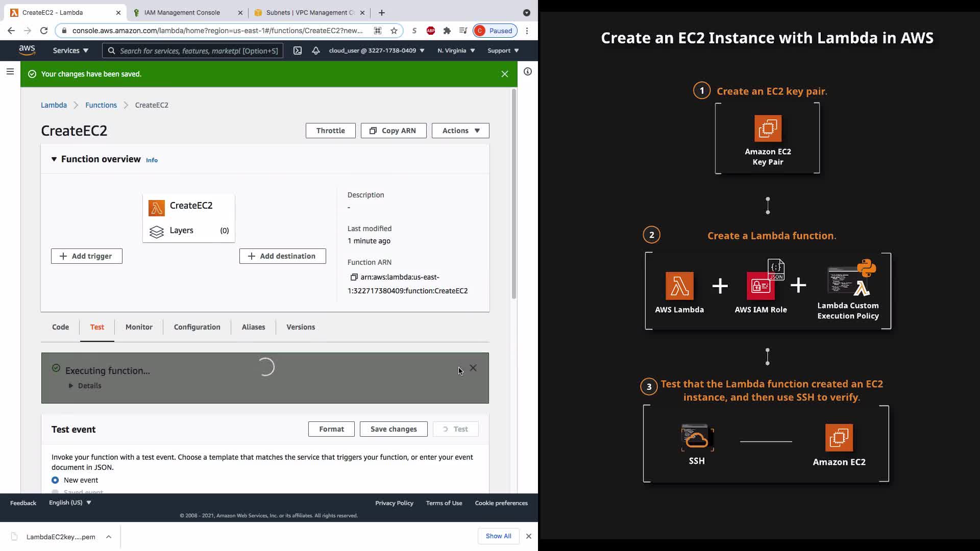Open the N. Virginia region dropdown
This screenshot has width=980, height=551.
pos(456,51)
